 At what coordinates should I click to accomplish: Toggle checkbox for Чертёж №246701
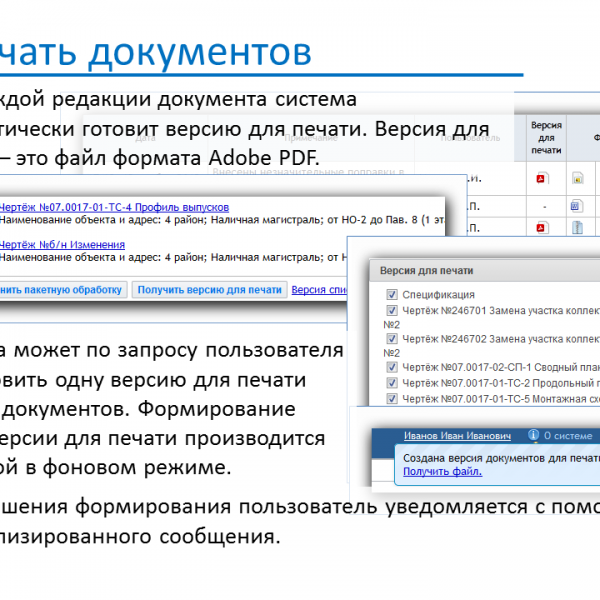[x=392, y=310]
